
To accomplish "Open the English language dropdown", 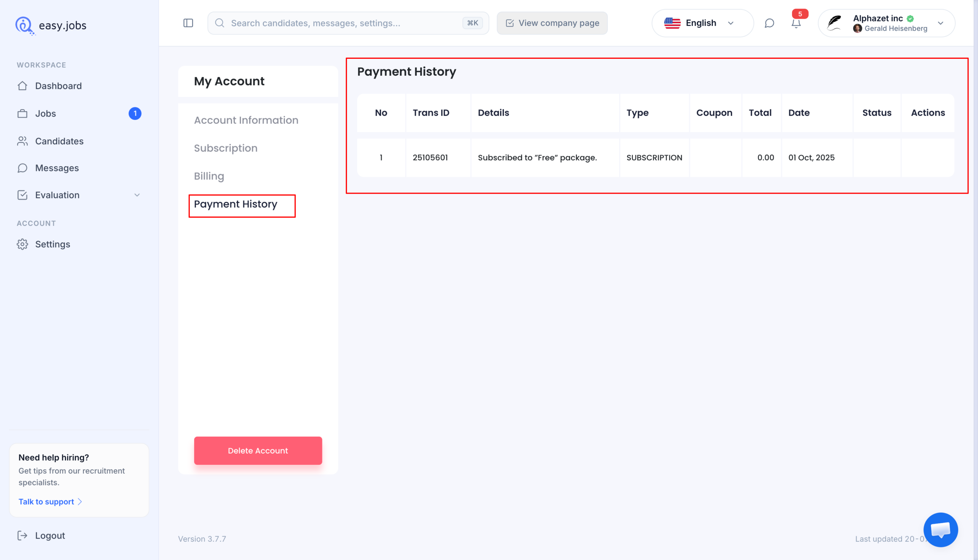I will (702, 23).
